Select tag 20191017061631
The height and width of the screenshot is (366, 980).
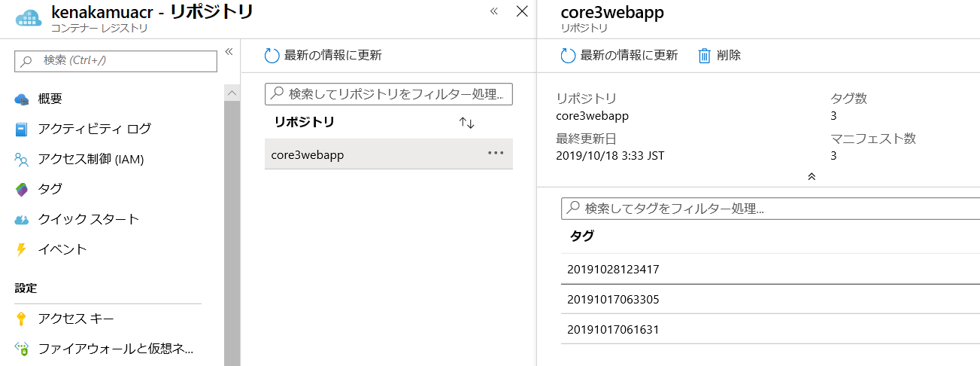[770, 330]
